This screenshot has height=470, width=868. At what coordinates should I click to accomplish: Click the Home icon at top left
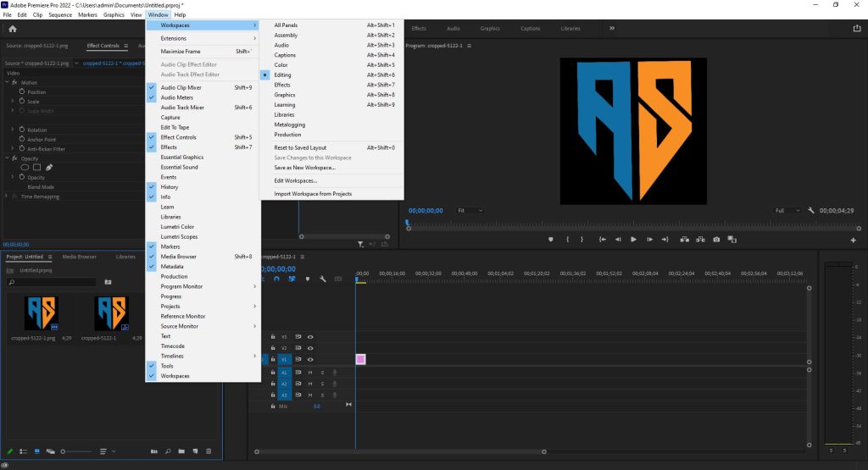pyautogui.click(x=13, y=29)
